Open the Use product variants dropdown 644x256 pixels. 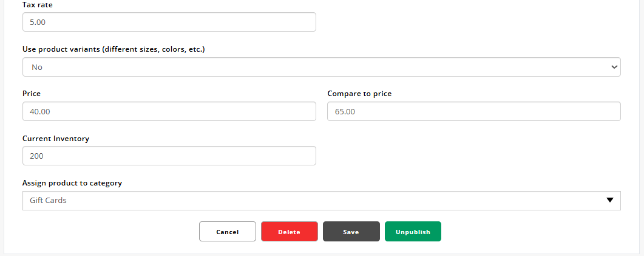click(x=321, y=67)
